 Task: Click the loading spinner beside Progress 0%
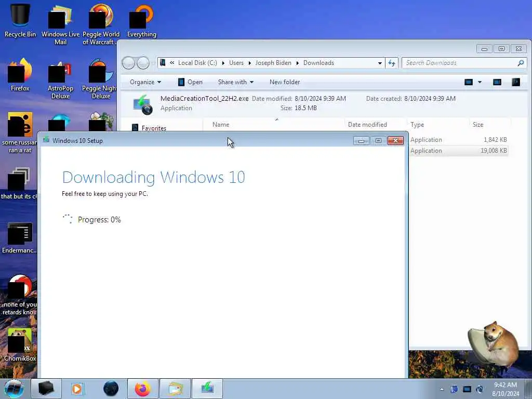pyautogui.click(x=68, y=219)
